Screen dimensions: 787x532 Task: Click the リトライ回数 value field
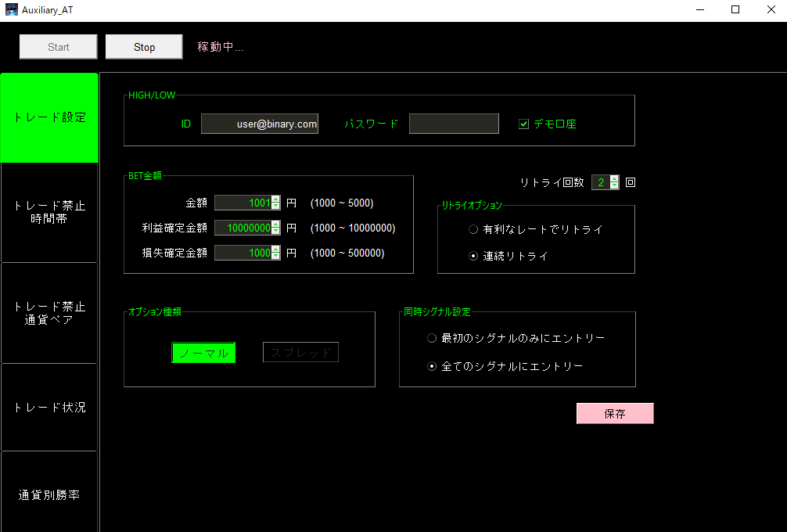pyautogui.click(x=601, y=182)
